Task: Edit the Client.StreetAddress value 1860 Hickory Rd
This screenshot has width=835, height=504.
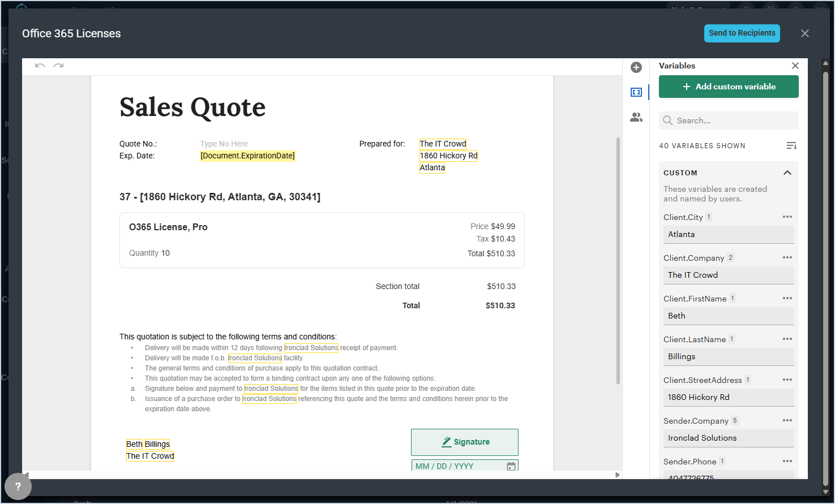Action: coord(729,398)
